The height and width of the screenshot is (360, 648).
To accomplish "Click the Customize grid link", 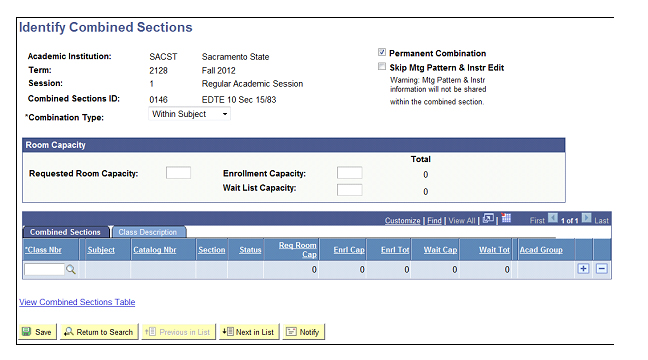I will tap(403, 221).
